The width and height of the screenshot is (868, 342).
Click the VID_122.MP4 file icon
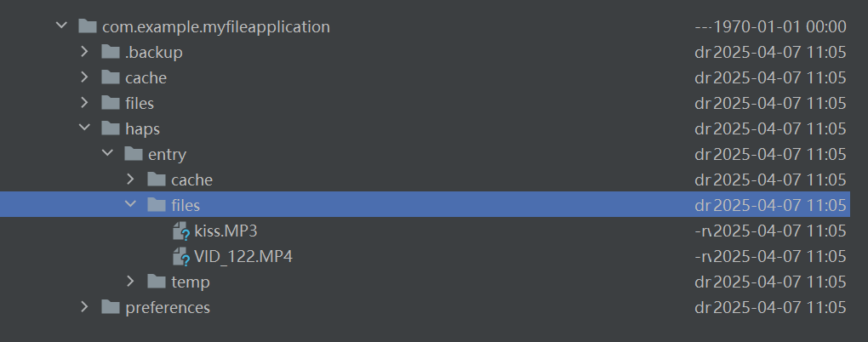181,257
